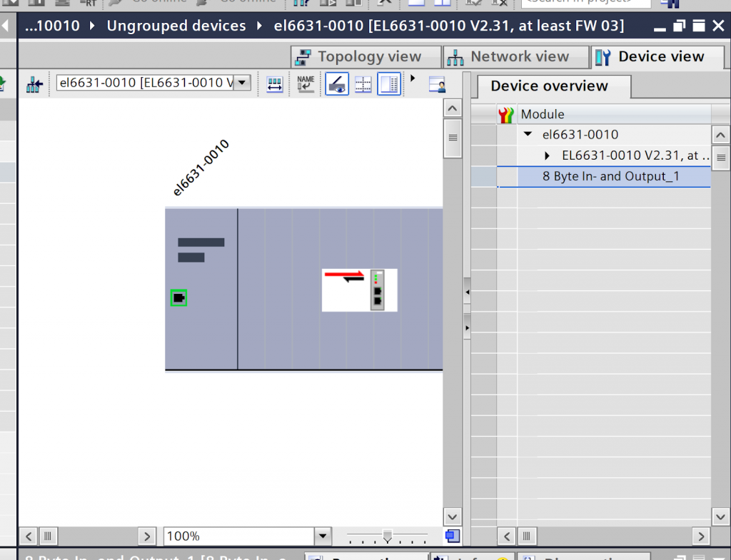The width and height of the screenshot is (731, 560).
Task: Open the Device overview tab
Action: point(549,86)
